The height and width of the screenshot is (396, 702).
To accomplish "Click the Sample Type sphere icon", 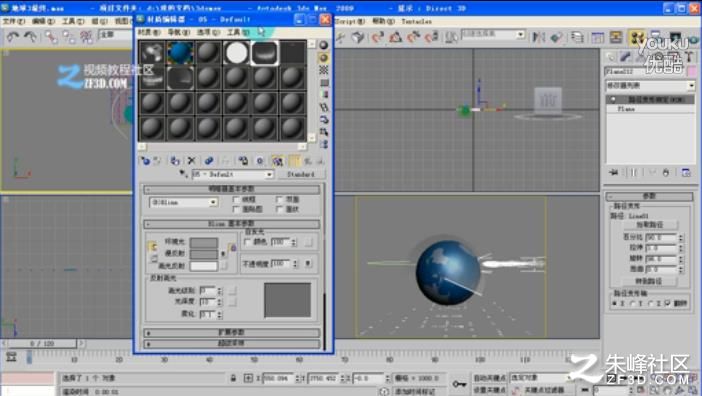I will (323, 45).
